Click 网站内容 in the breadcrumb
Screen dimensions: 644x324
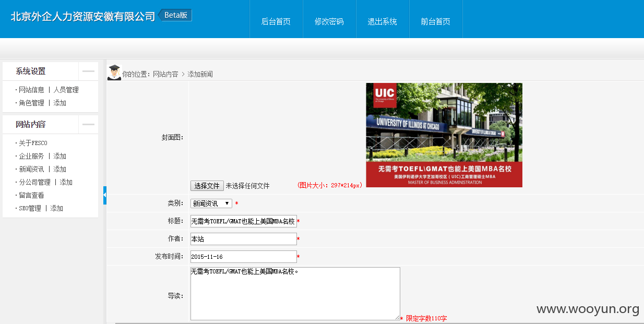[165, 74]
